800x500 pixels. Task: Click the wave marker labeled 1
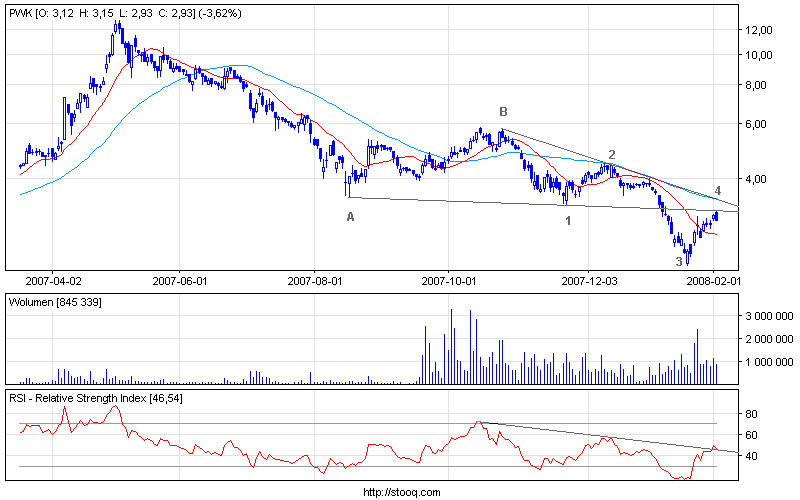click(x=568, y=220)
